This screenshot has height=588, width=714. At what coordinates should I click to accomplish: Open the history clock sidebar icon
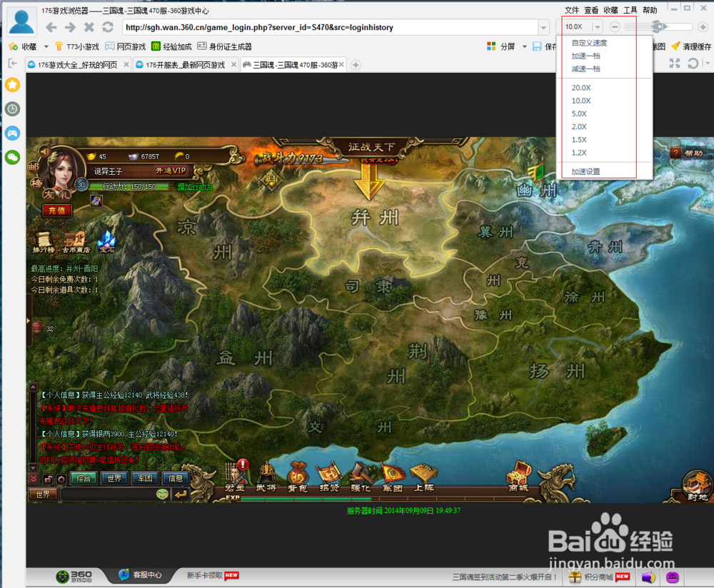coord(12,108)
